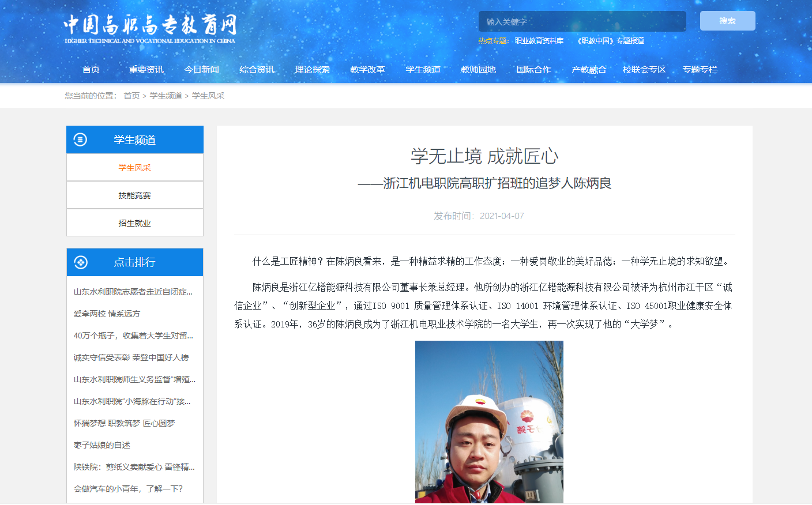Select the 学生风采 sidebar tab
The width and height of the screenshot is (812, 505).
(134, 168)
